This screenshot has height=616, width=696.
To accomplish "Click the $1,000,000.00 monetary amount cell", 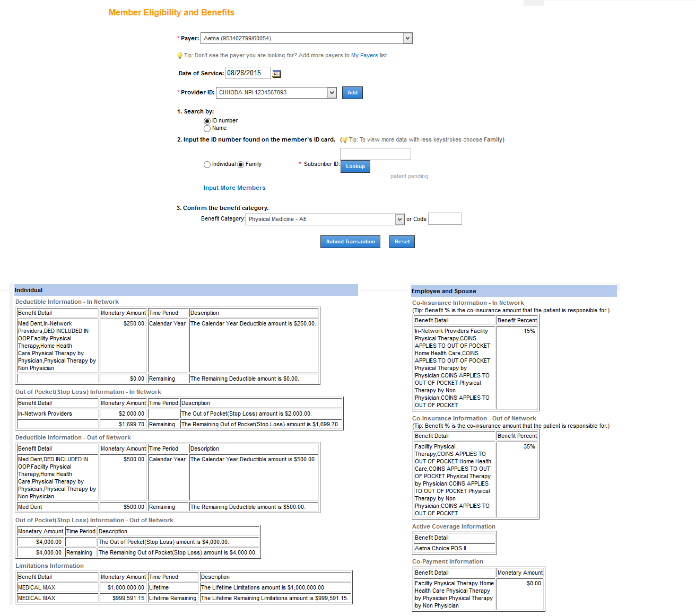I will pyautogui.click(x=123, y=587).
